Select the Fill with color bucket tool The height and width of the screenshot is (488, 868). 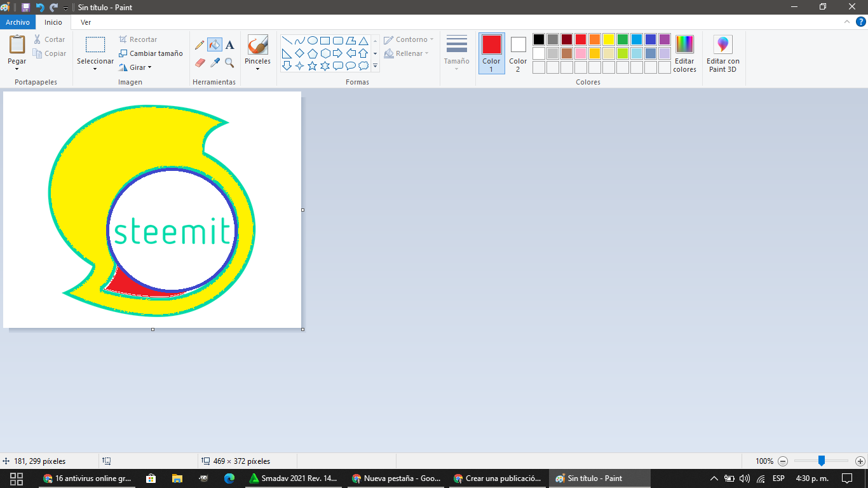(x=215, y=45)
